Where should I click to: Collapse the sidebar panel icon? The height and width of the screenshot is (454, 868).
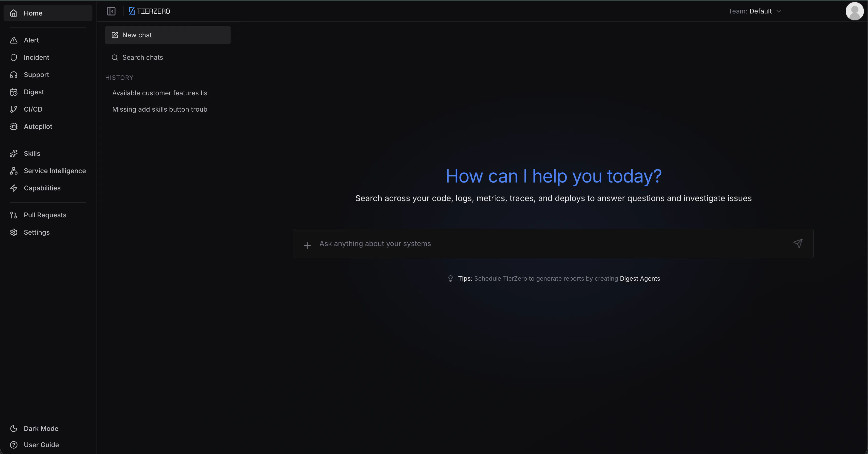point(111,11)
